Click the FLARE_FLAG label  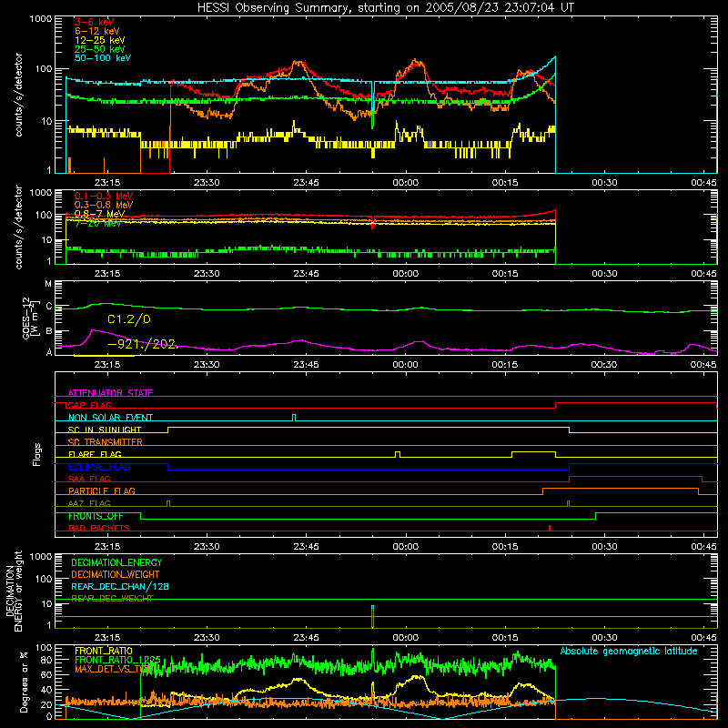click(95, 454)
